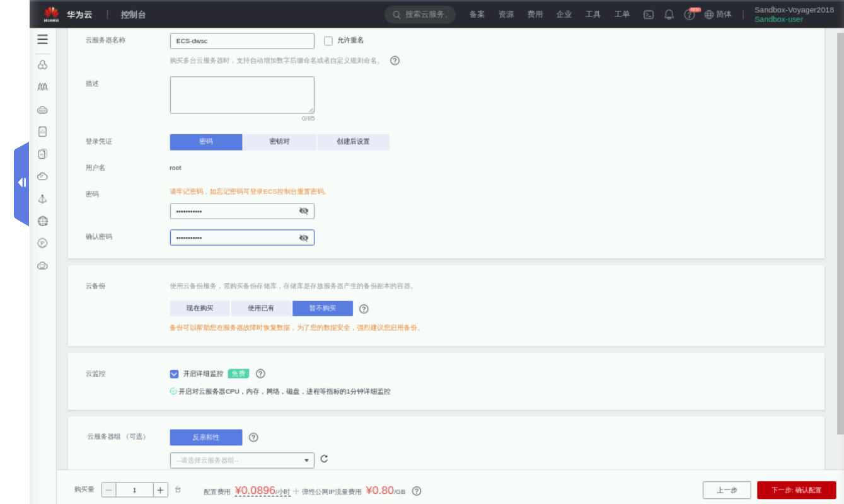Open the 企业 menu

(x=564, y=14)
